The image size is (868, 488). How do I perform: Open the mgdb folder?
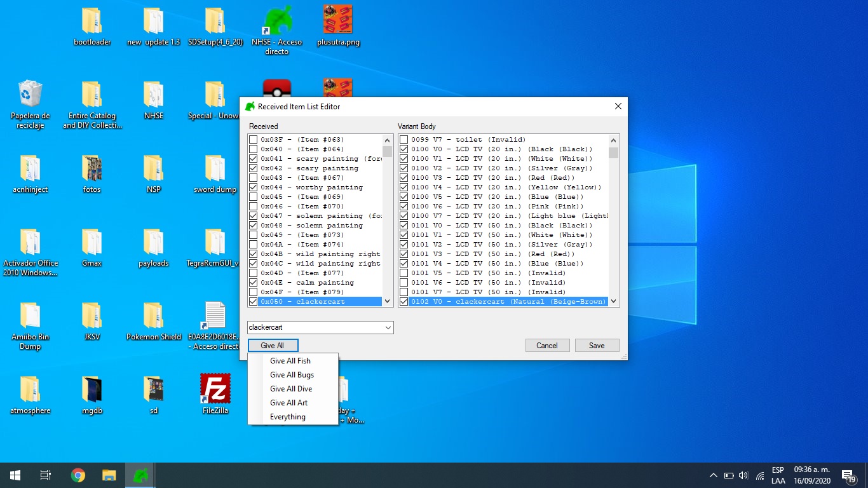92,395
